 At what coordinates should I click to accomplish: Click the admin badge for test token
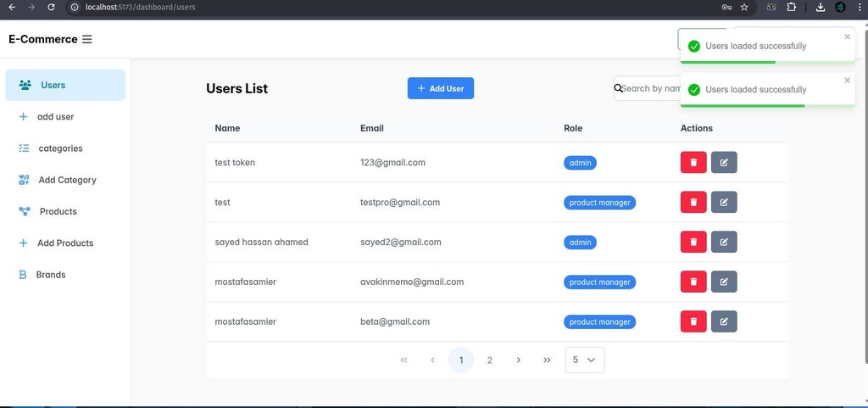pyautogui.click(x=580, y=163)
